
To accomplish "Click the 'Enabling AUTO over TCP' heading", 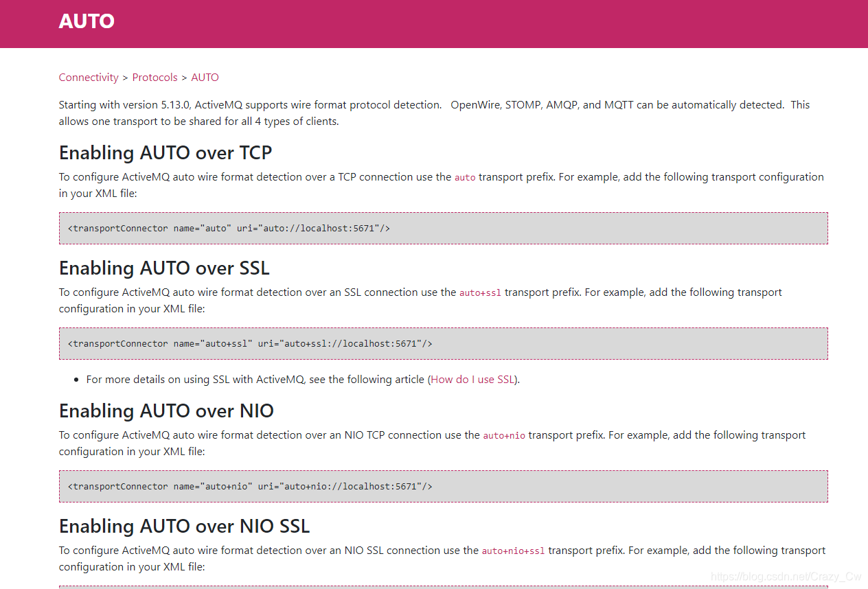I will (165, 152).
